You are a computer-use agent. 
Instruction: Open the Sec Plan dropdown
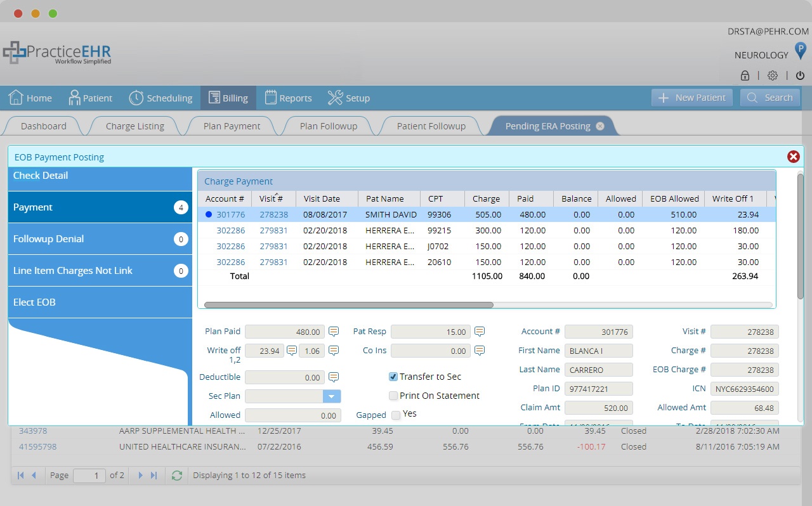pyautogui.click(x=332, y=396)
